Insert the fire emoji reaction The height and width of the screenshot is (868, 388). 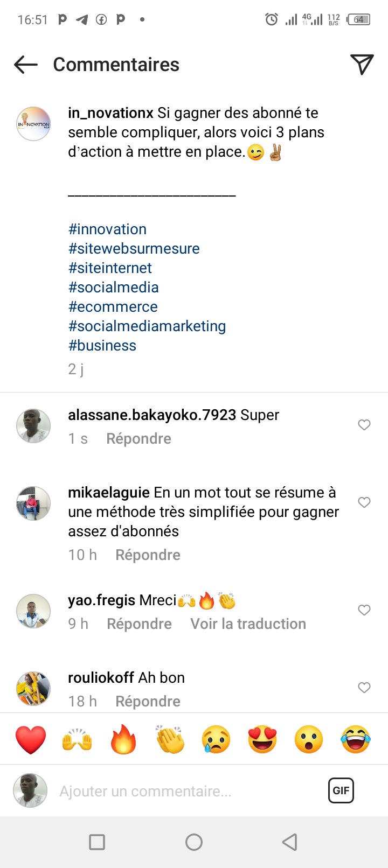(x=123, y=739)
